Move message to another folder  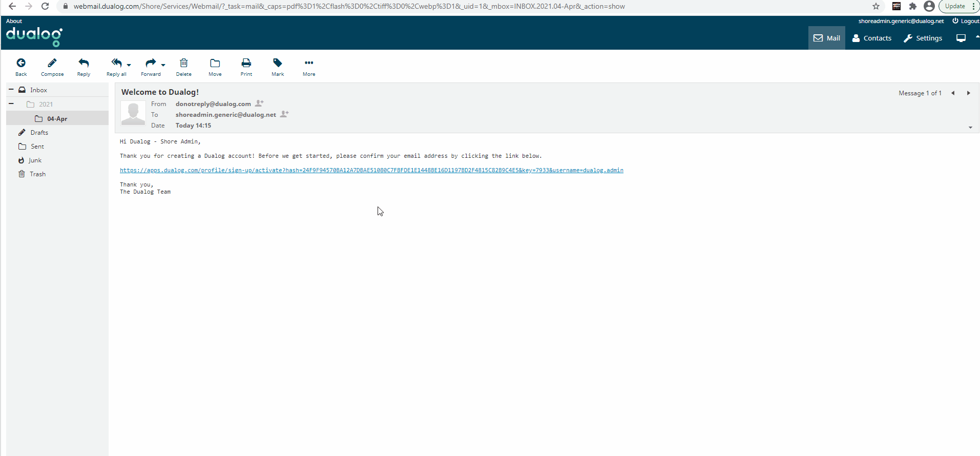(x=215, y=67)
